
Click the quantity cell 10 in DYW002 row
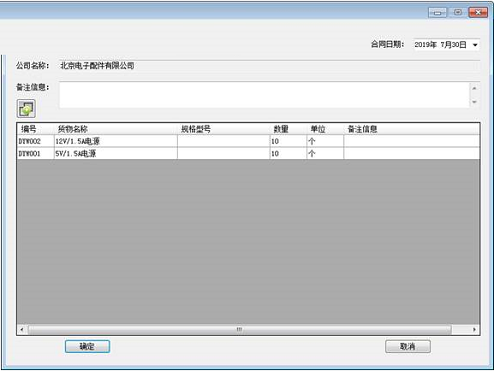(x=288, y=141)
